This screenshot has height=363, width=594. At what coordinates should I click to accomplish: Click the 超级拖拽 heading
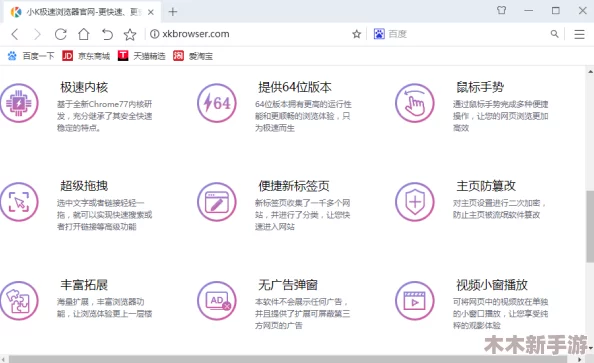84,186
